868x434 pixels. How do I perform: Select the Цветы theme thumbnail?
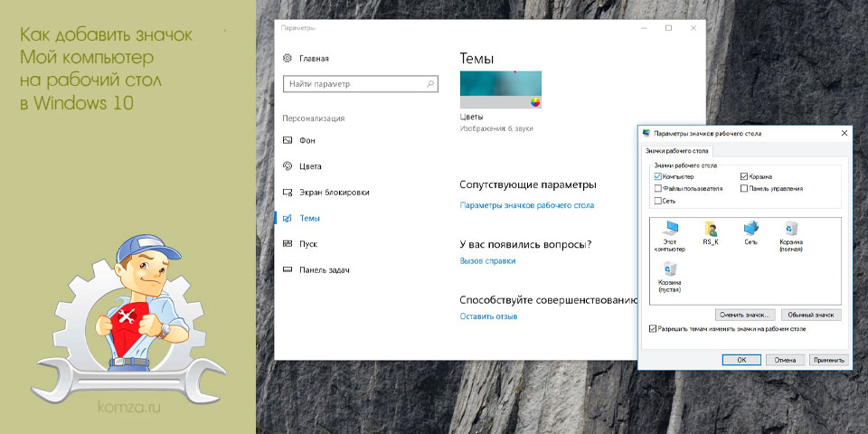coord(500,90)
